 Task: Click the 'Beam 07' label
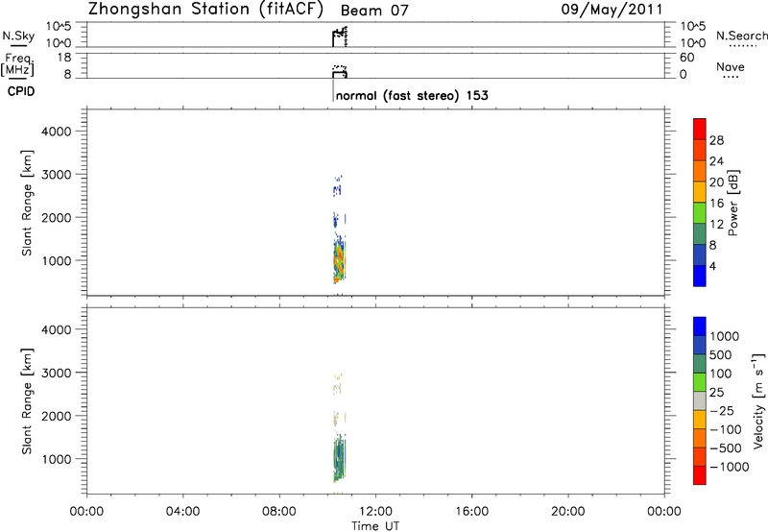tap(374, 11)
